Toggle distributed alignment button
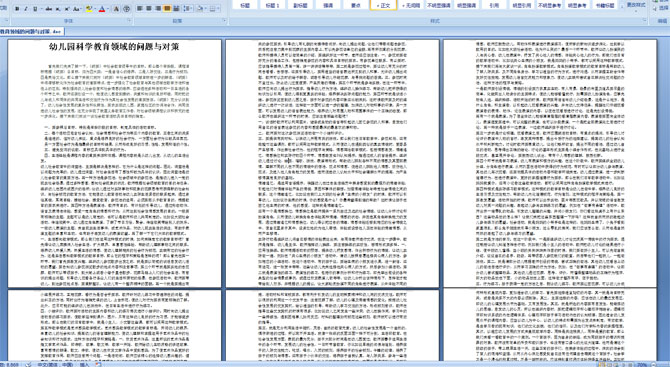 pyautogui.click(x=176, y=9)
